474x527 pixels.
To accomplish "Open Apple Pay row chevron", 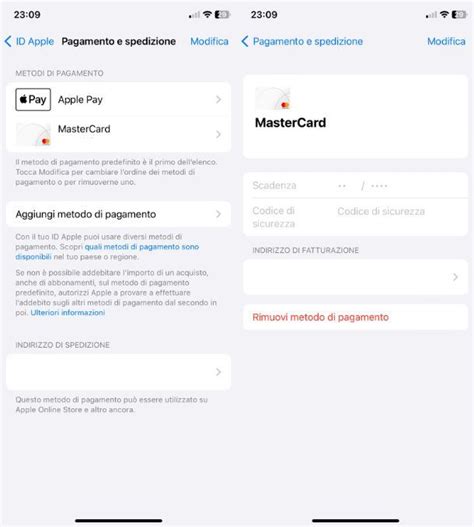I will [219, 99].
